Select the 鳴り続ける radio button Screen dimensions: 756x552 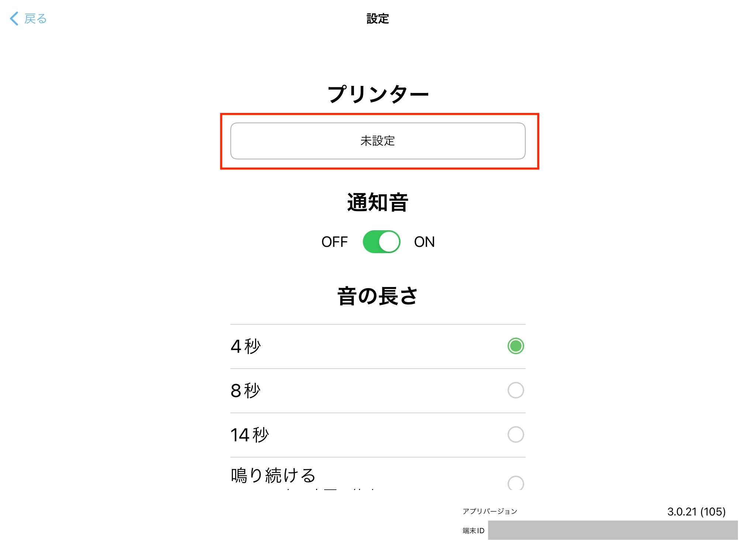pyautogui.click(x=515, y=483)
